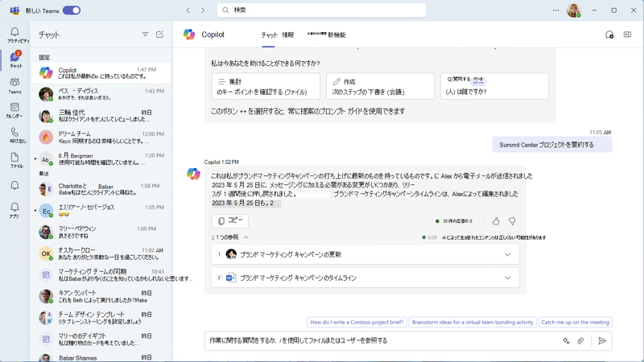
Task: Open the profile avatar at top right
Action: pyautogui.click(x=574, y=10)
